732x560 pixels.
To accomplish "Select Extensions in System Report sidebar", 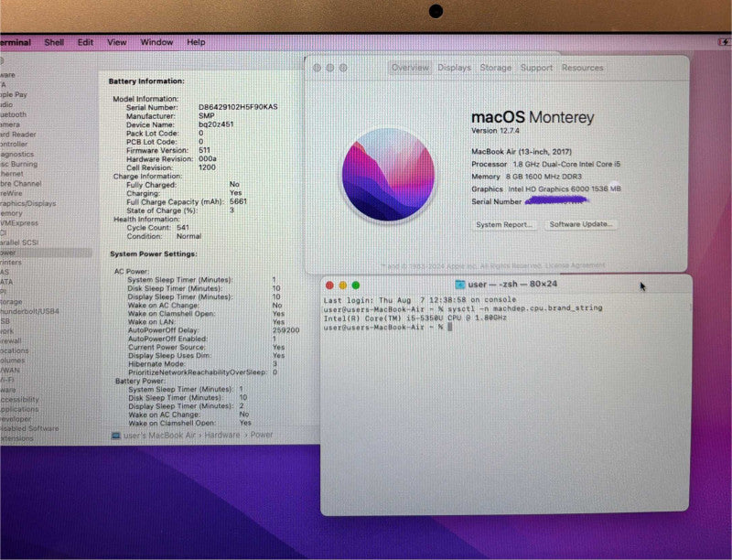I will (x=16, y=438).
